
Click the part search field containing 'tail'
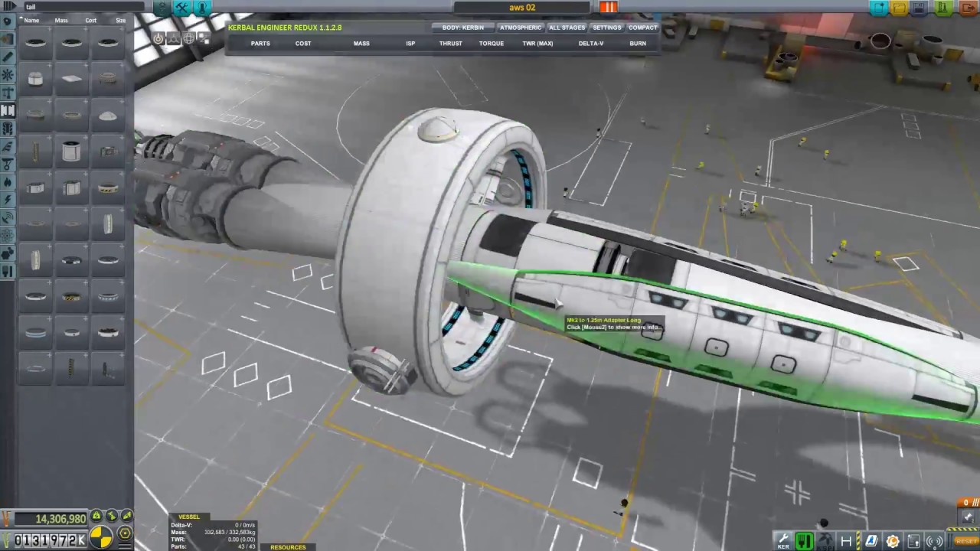point(83,7)
